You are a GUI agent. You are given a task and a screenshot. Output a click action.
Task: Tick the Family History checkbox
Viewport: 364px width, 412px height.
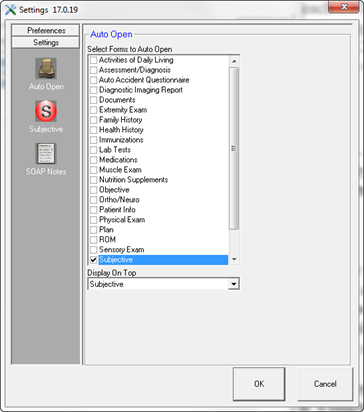(x=94, y=120)
